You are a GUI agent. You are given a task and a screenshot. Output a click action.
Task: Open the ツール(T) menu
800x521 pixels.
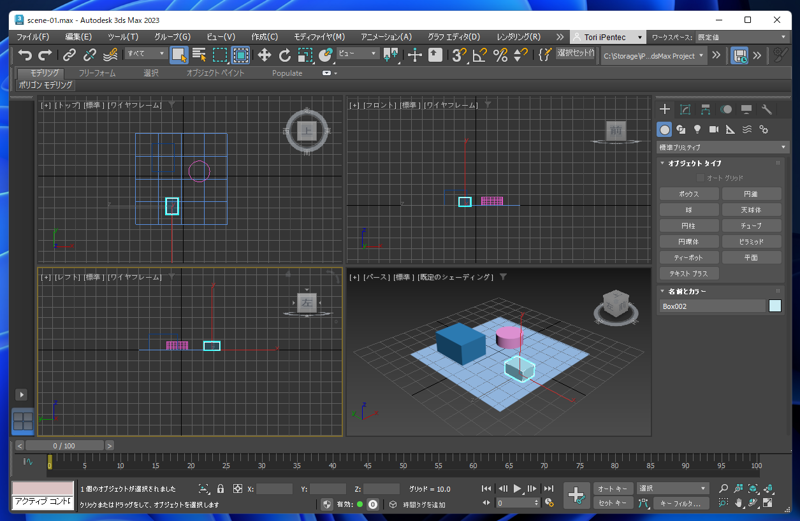point(123,37)
